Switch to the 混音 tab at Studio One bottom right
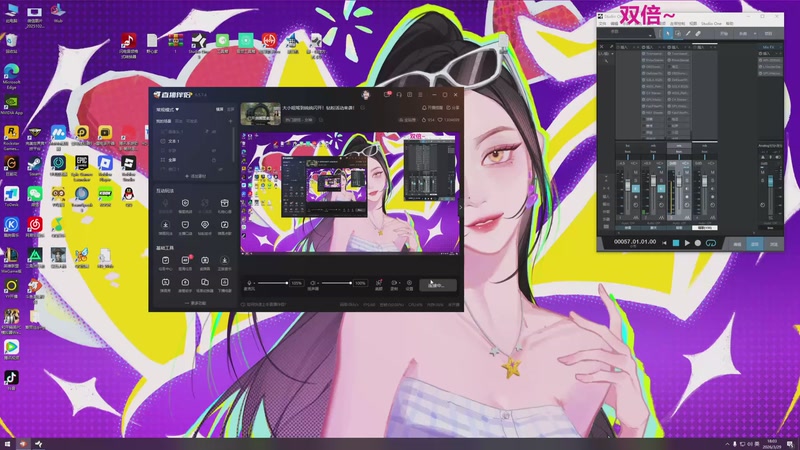Screen dimensions: 800x450 [x=755, y=244]
